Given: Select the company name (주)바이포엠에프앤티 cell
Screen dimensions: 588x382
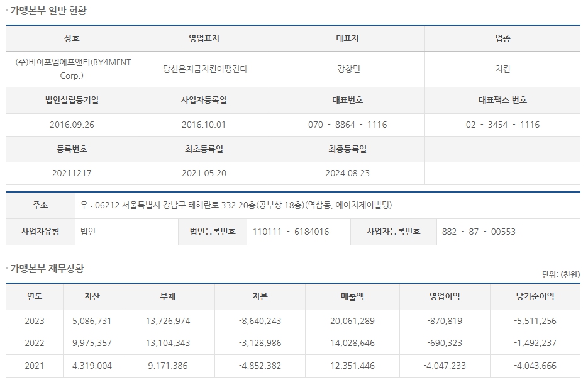Looking at the screenshot, I should click(x=72, y=69).
